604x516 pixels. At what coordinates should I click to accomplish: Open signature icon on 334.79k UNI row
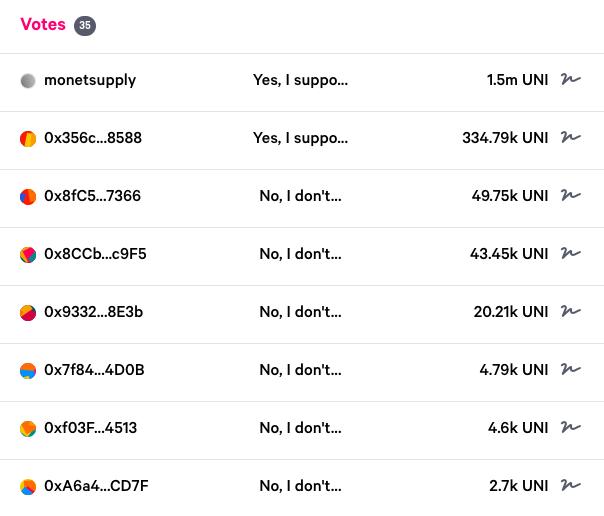(570, 138)
